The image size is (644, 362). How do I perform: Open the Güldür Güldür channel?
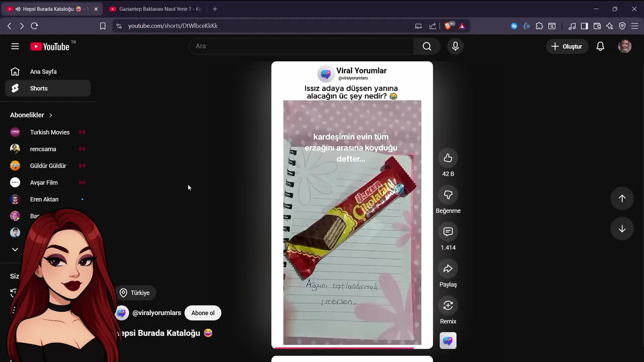(48, 166)
